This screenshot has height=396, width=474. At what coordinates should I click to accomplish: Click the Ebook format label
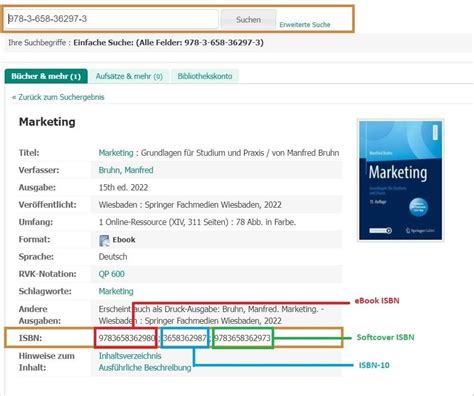click(x=124, y=240)
